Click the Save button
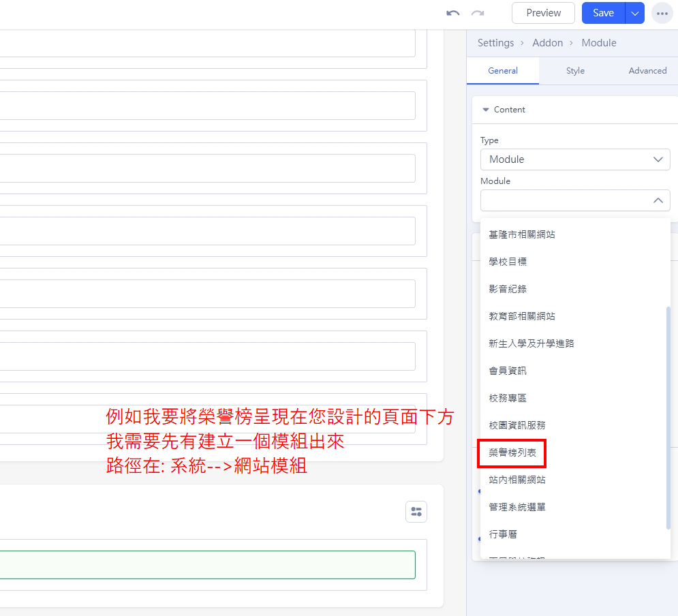Viewport: 678px width, 616px height. tap(603, 13)
